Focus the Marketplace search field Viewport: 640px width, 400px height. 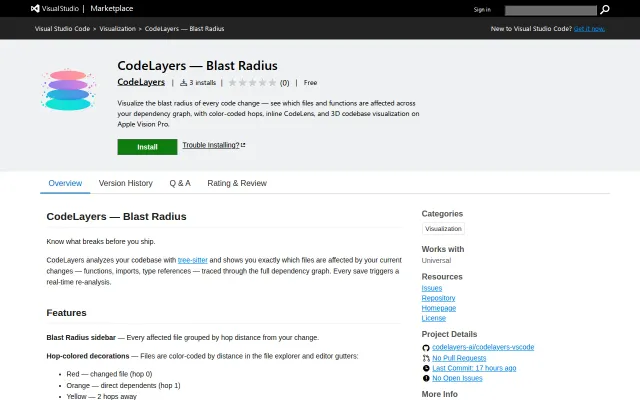click(551, 10)
